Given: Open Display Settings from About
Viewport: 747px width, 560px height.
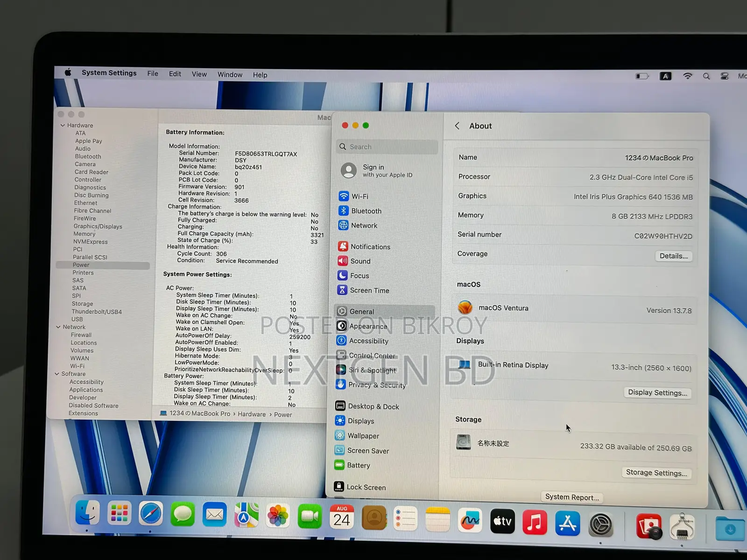Looking at the screenshot, I should coord(657,392).
